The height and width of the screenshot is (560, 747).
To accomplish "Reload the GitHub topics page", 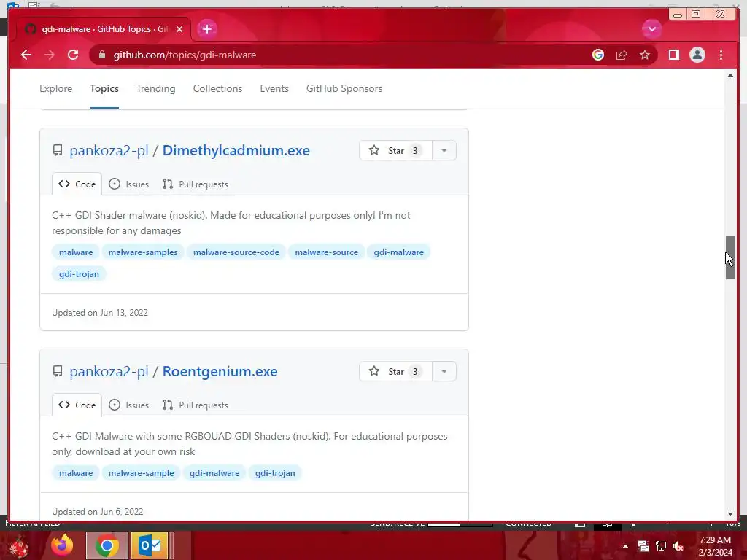I will click(73, 55).
